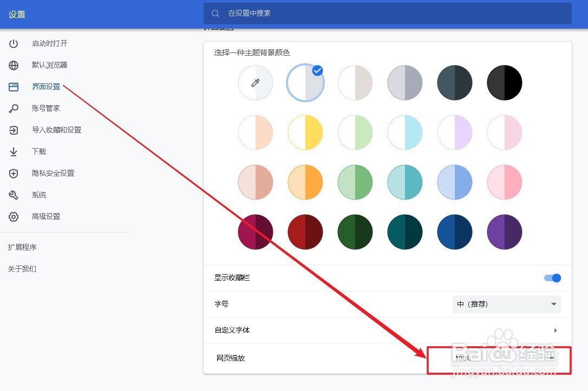The width and height of the screenshot is (588, 391).
Task: Choose the medium green theme swatch
Action: click(x=355, y=182)
